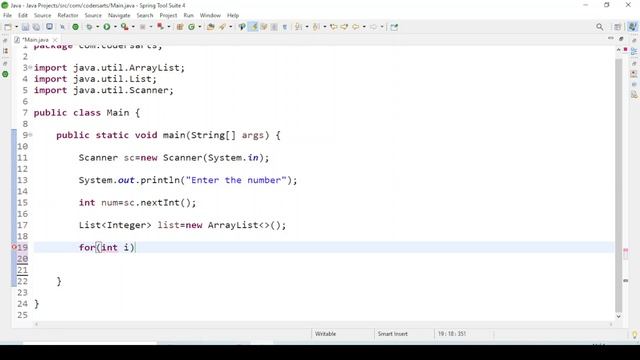Expand the Back history dropdown arrow
This screenshot has width=640, height=360.
(364, 27)
